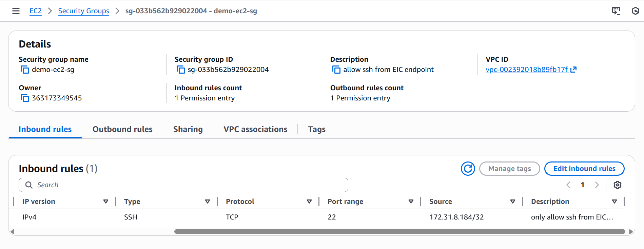Copy the security group ID
The height and width of the screenshot is (249, 644).
coord(181,70)
